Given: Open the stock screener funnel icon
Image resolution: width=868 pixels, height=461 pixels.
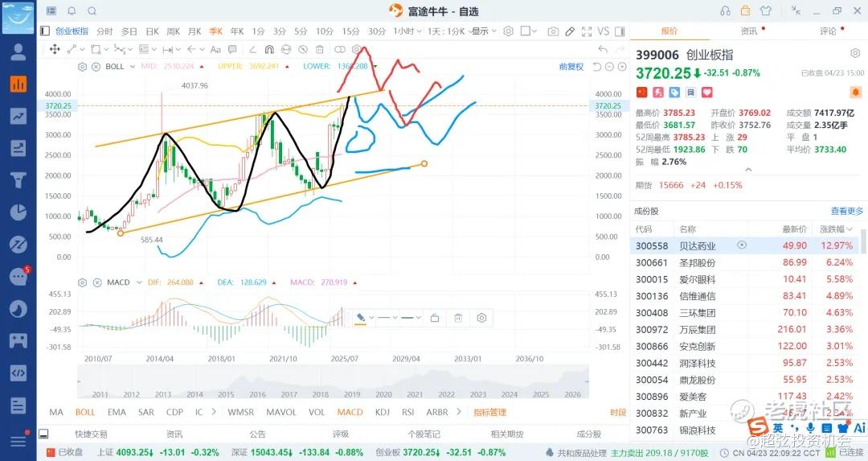Looking at the screenshot, I should (x=18, y=180).
